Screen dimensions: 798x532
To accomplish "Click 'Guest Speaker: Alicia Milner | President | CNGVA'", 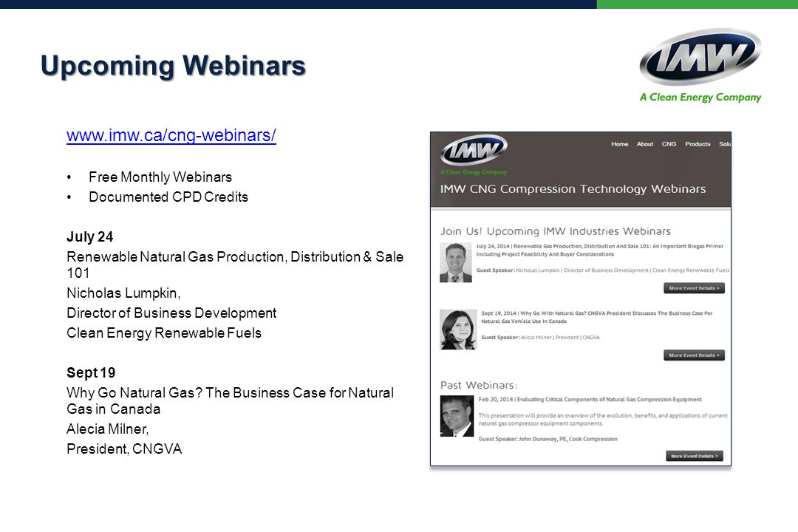I will click(x=540, y=338).
